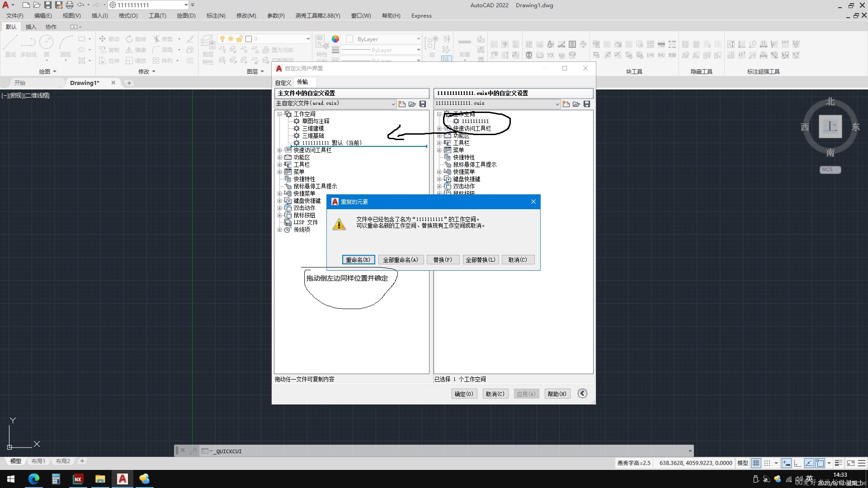Click 替换(P) button
The width and height of the screenshot is (868, 488).
pyautogui.click(x=443, y=260)
